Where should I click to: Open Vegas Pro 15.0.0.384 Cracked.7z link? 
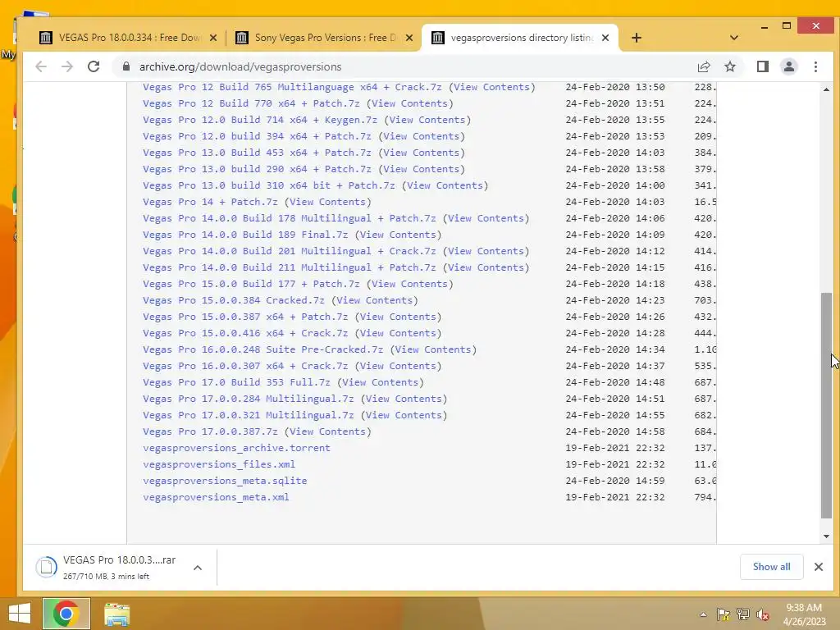point(234,300)
